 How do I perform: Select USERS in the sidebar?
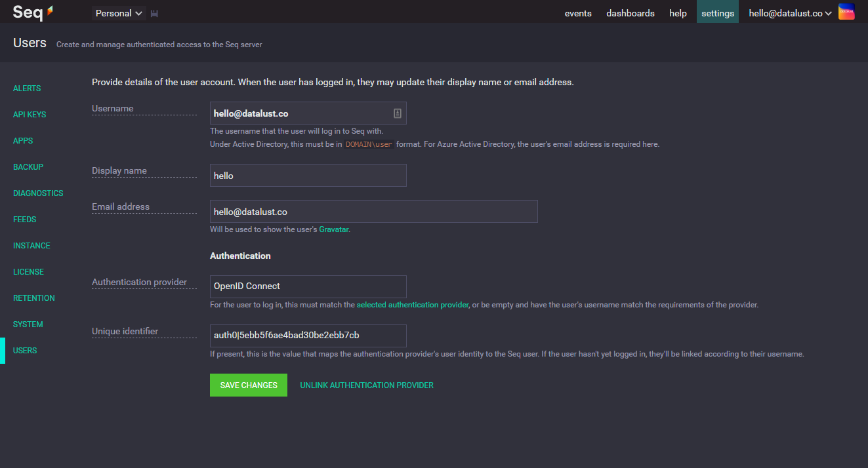click(25, 351)
